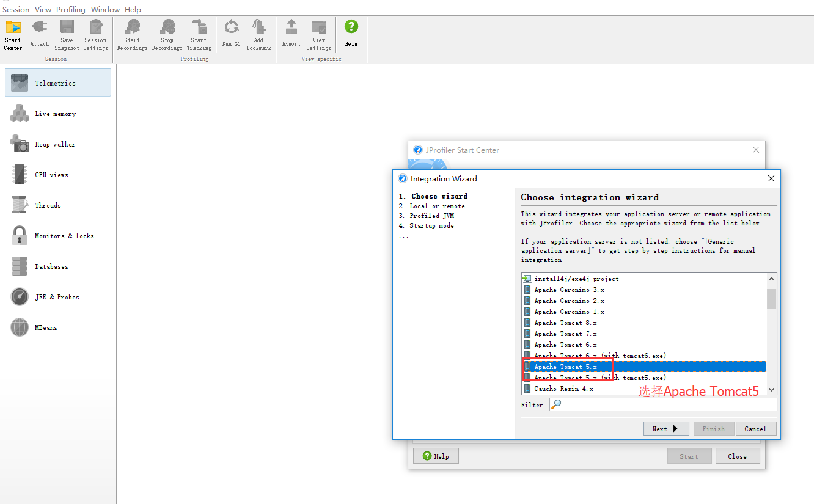Open the Session menu
The width and height of the screenshot is (814, 504).
coord(16,10)
